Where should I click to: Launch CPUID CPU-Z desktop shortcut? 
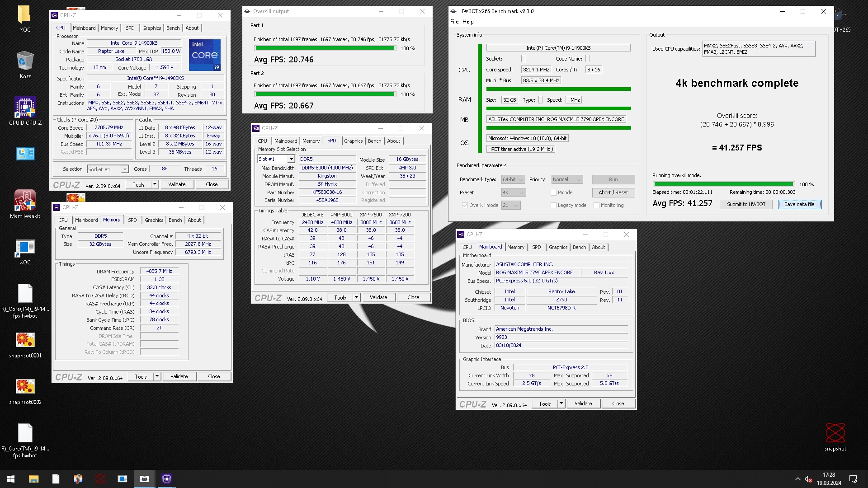25,108
